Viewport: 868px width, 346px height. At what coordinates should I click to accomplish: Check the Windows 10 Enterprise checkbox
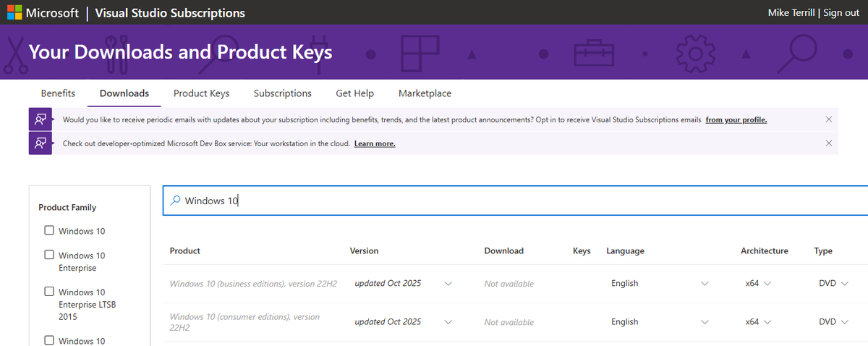pyautogui.click(x=49, y=255)
